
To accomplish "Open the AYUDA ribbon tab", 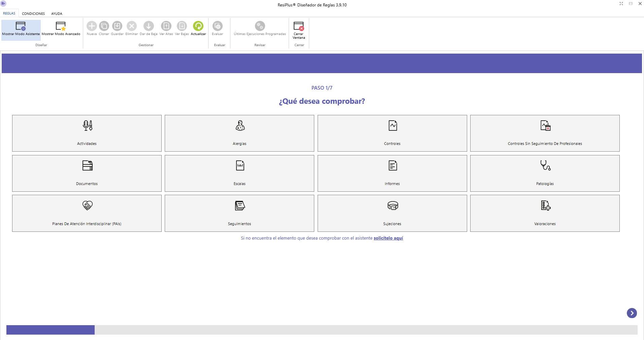I will [57, 14].
